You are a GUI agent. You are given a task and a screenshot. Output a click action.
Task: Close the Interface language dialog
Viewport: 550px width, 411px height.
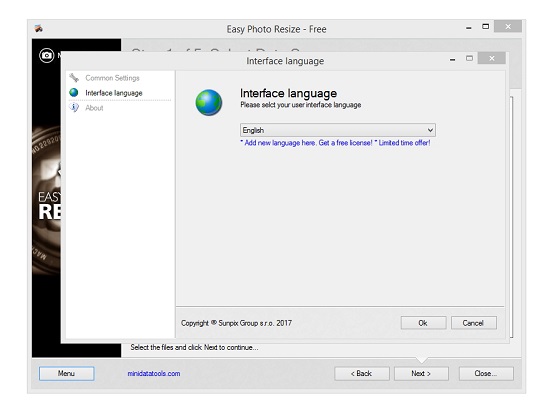pos(492,58)
